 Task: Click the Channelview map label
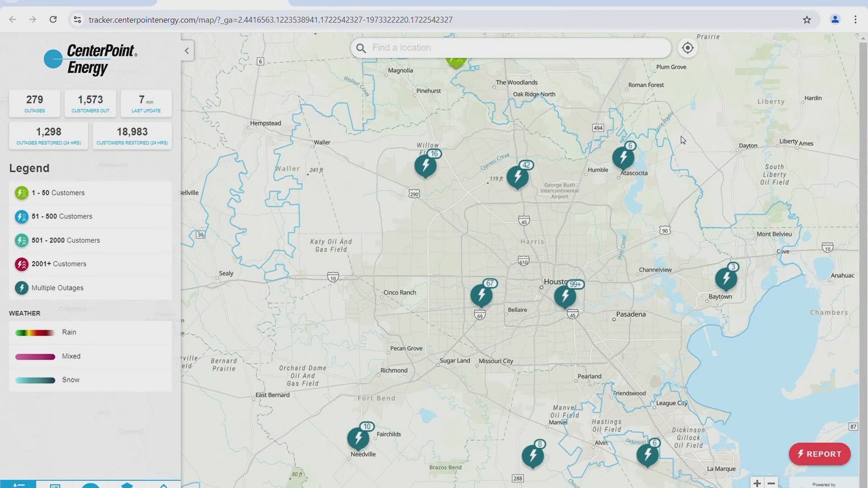click(655, 270)
